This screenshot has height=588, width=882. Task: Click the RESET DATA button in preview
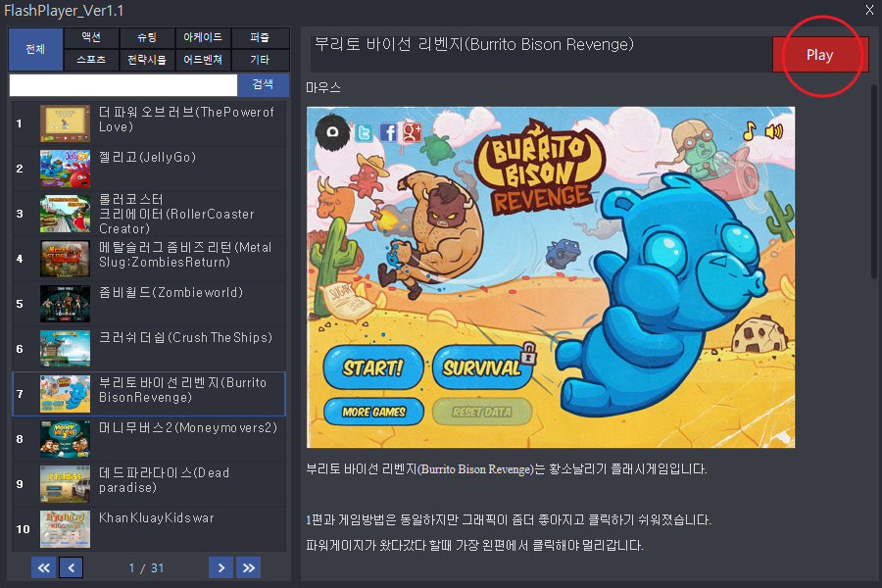tap(482, 412)
